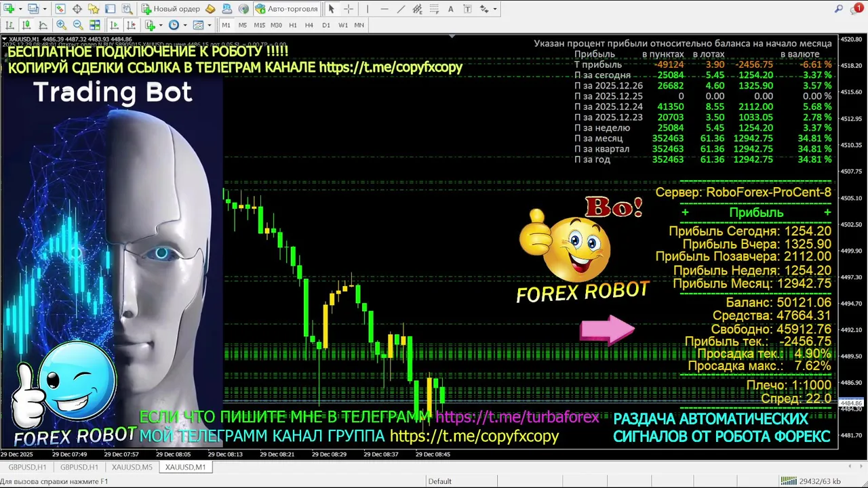Screen dimensions: 868x488
Task: Open the signals radio-wave icon
Action: coord(243,9)
